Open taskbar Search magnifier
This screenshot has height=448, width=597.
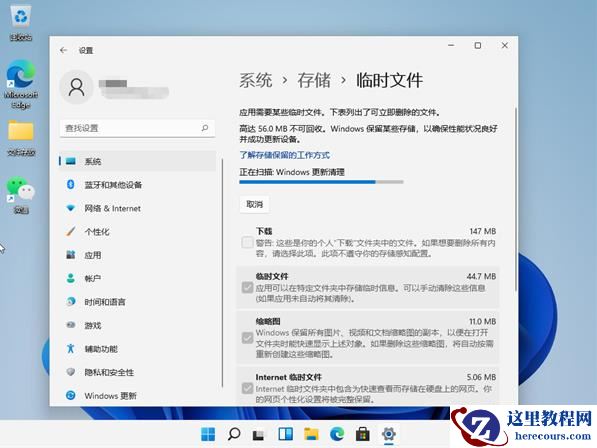[x=234, y=434]
